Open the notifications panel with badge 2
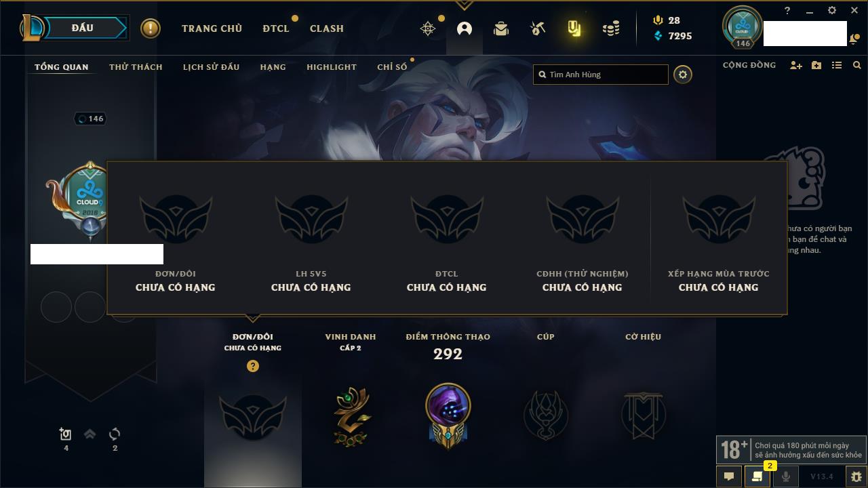The width and height of the screenshot is (868, 488). 757,476
